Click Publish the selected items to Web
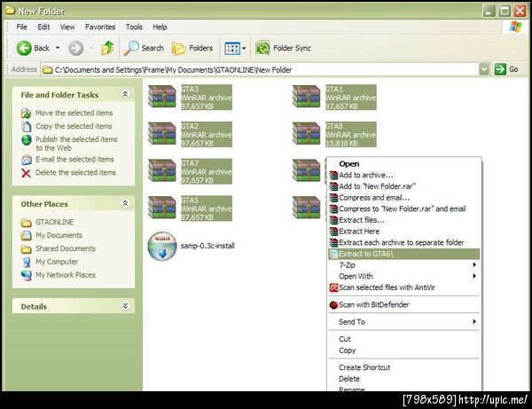This screenshot has height=409, width=532. pyautogui.click(x=76, y=144)
